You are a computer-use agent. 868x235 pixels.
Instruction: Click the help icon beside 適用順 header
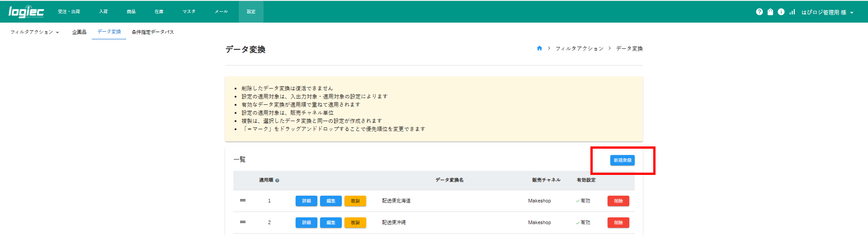click(x=277, y=180)
